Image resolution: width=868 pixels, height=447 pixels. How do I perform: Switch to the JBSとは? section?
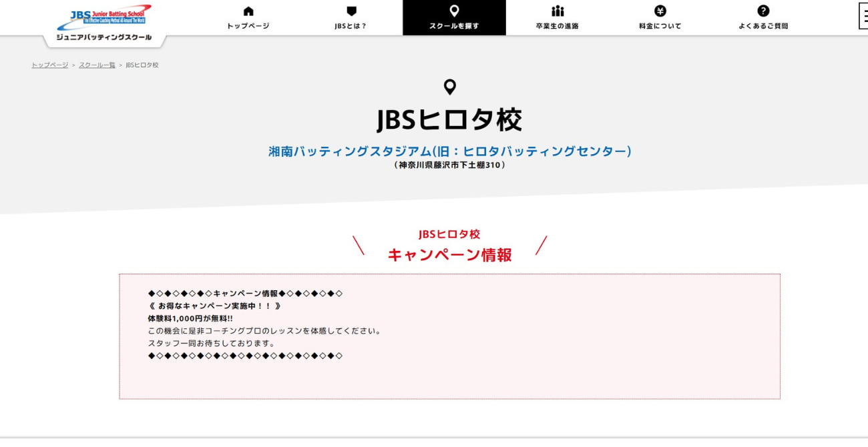351,25
